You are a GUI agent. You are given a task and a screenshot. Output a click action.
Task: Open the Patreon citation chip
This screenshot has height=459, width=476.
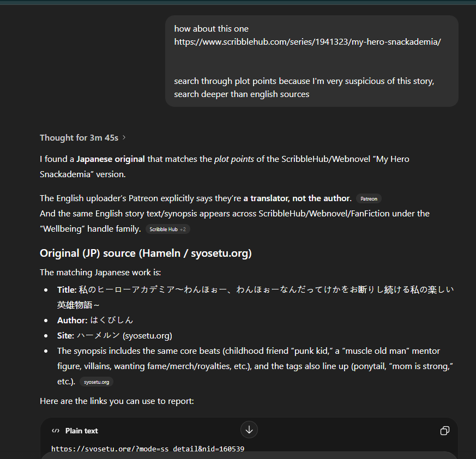[x=369, y=199]
